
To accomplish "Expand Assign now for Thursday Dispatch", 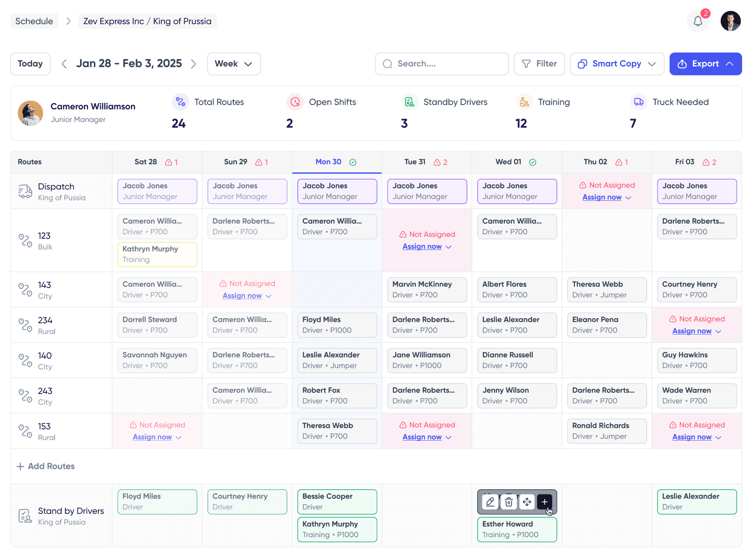I will [606, 197].
